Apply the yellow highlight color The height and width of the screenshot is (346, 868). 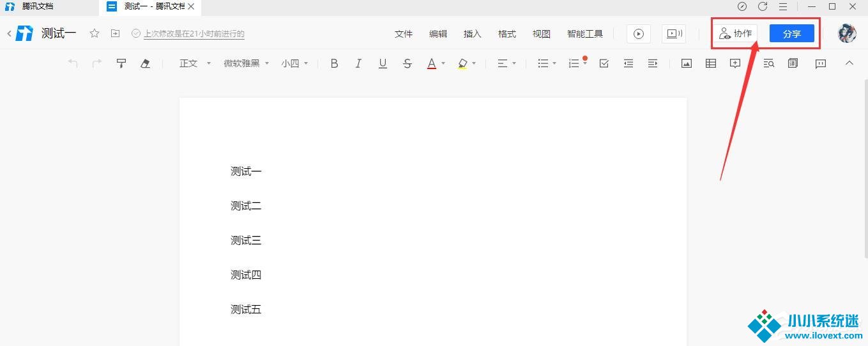click(x=462, y=63)
